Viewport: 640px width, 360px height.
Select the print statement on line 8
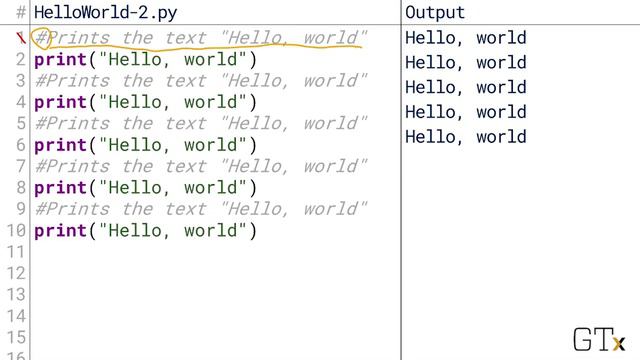point(145,188)
